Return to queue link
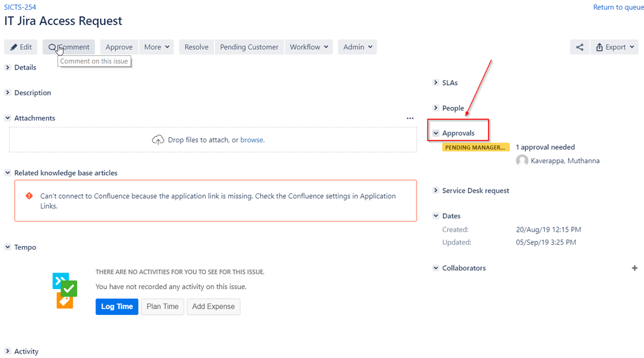Image resolution: width=644 pixels, height=358 pixels. point(618,7)
